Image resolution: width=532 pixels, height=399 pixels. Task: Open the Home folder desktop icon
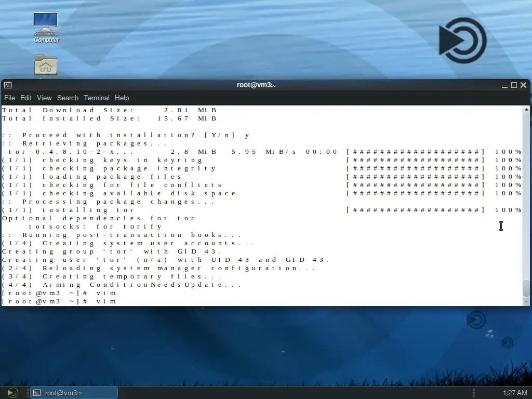46,65
